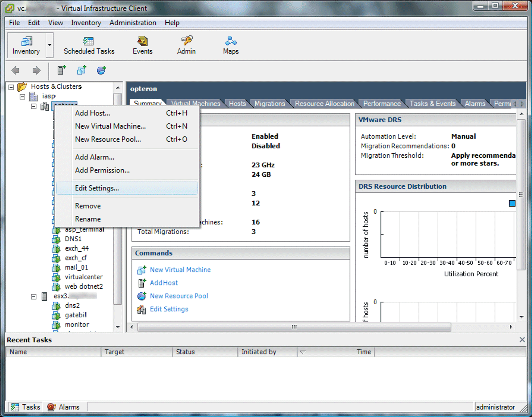Select the DNS1 virtual machine icon
Screen dimensions: 532x417
(56, 239)
